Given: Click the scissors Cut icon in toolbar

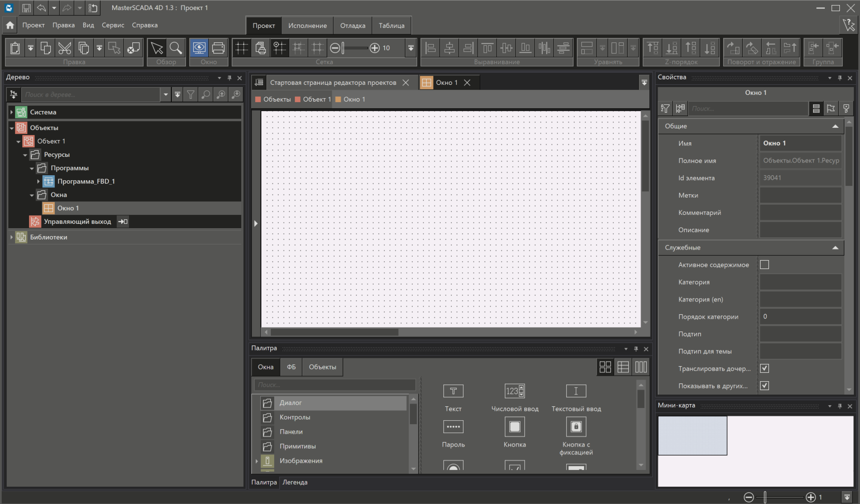Looking at the screenshot, I should 65,48.
